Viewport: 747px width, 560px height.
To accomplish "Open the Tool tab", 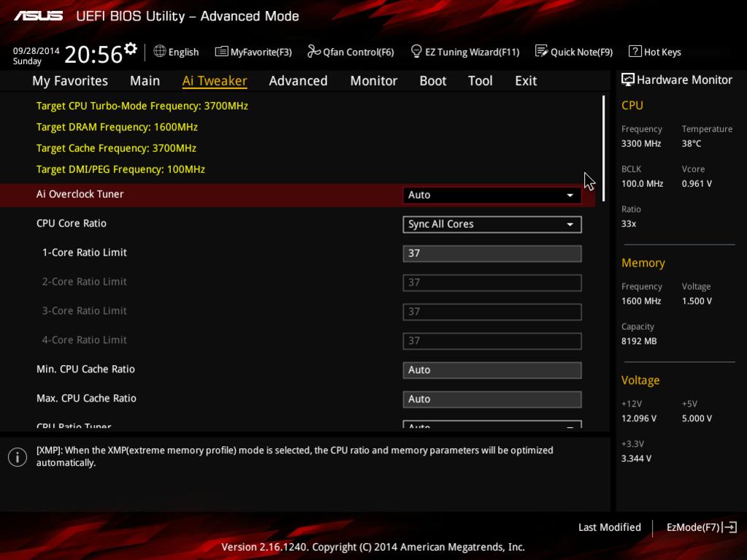I will click(480, 81).
